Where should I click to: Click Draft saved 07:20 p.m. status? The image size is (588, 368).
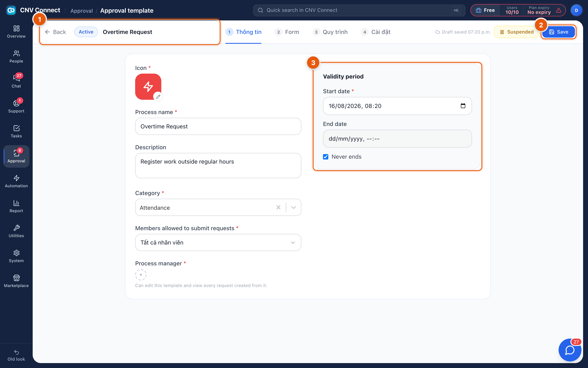[x=463, y=32]
